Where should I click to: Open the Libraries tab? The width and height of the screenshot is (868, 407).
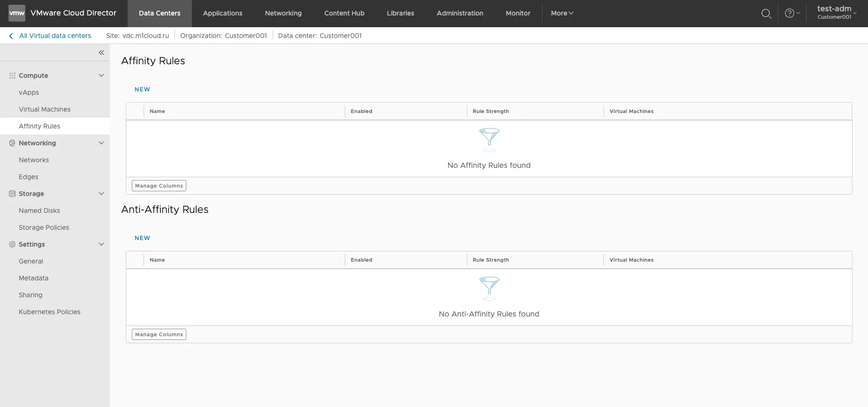tap(401, 13)
